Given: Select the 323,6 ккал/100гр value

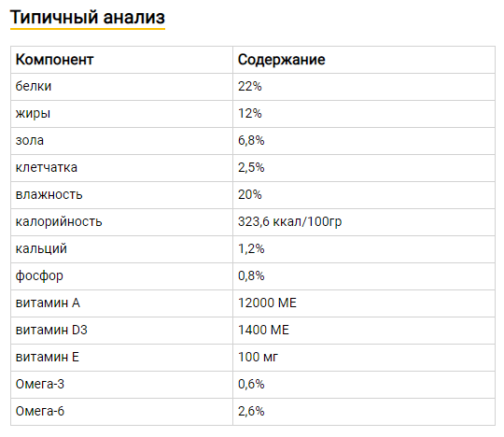Looking at the screenshot, I should point(289,222).
